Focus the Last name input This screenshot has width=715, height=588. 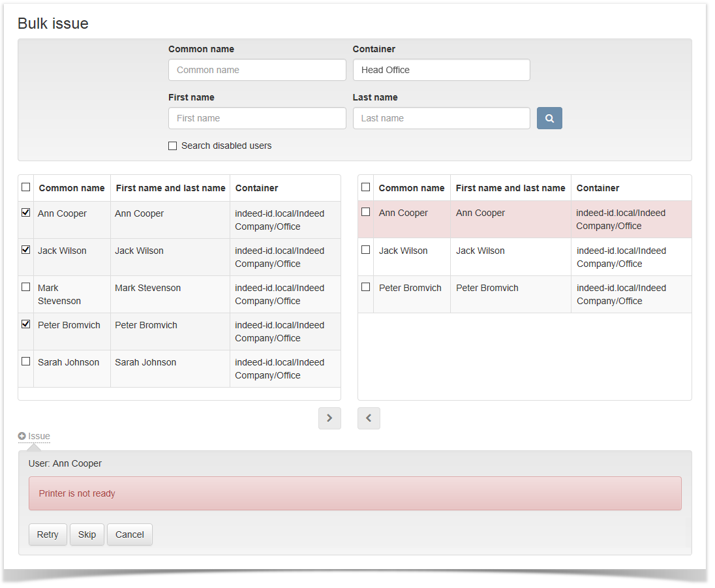coord(441,118)
